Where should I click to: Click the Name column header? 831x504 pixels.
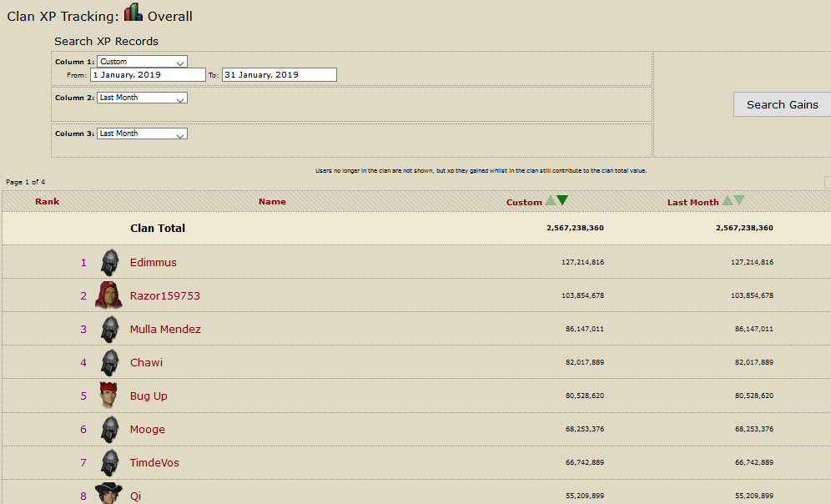(272, 202)
